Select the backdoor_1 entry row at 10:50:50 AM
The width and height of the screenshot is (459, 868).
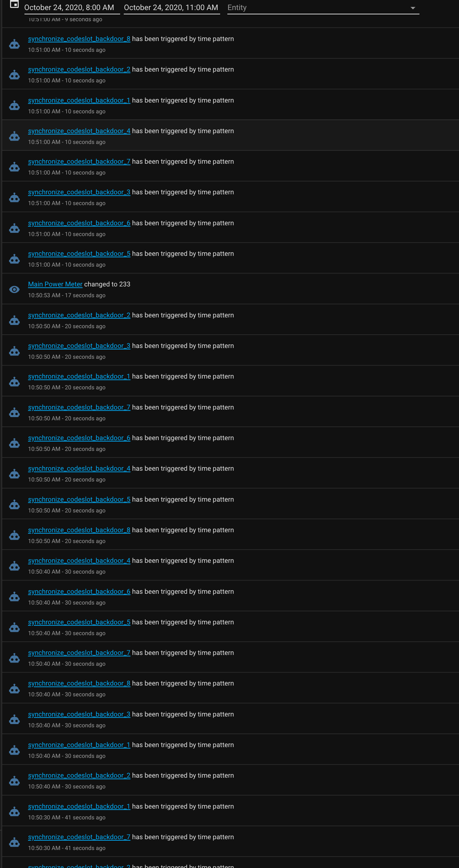coord(230,381)
